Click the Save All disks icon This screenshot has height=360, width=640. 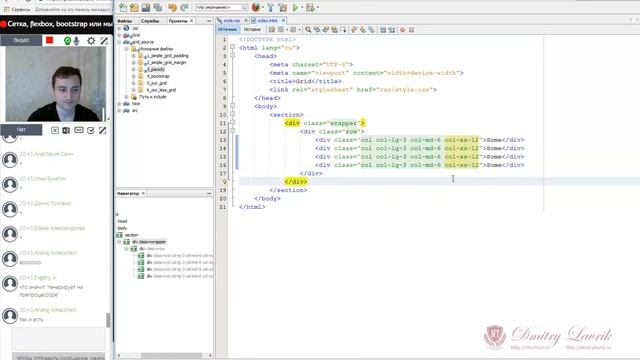coord(157,7)
